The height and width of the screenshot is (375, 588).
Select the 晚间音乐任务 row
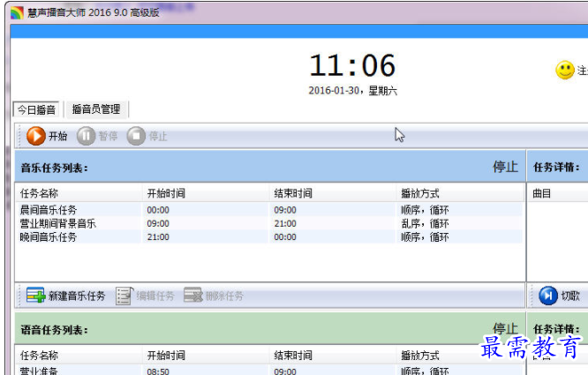tap(269, 237)
